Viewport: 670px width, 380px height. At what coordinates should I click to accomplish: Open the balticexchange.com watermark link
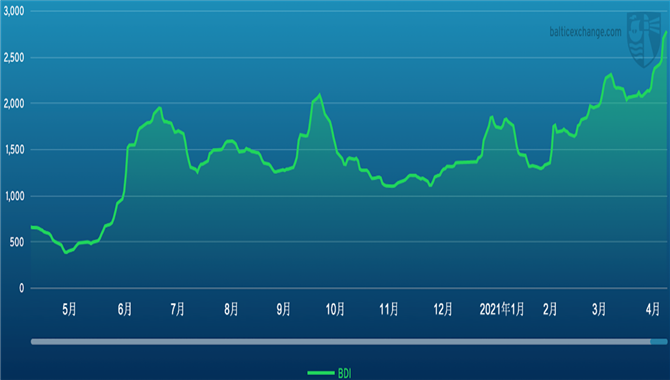pos(585,32)
